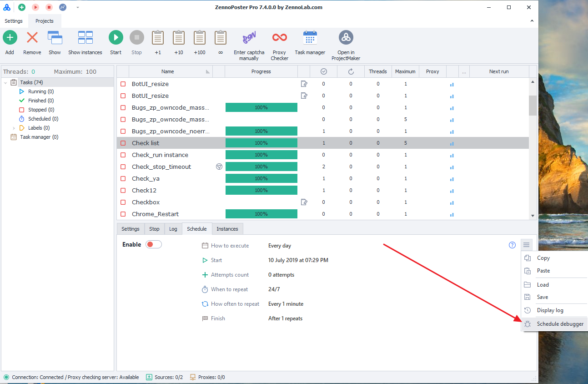Click the Every day execution value
The image size is (588, 384).
pyautogui.click(x=280, y=246)
